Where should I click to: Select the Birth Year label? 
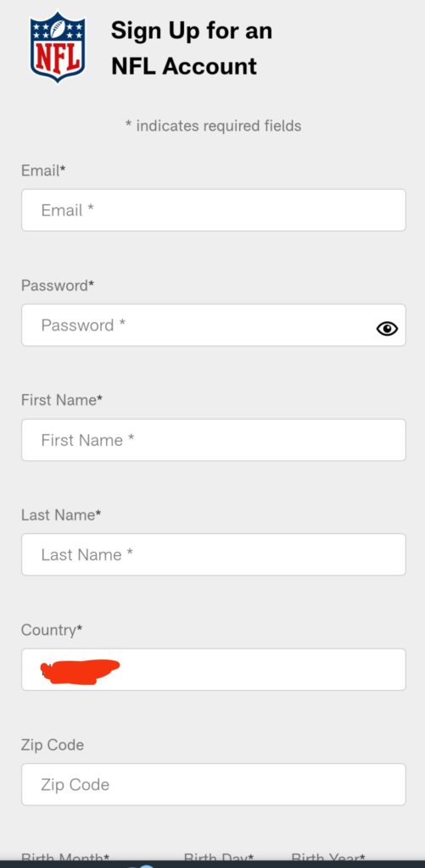coord(328,858)
